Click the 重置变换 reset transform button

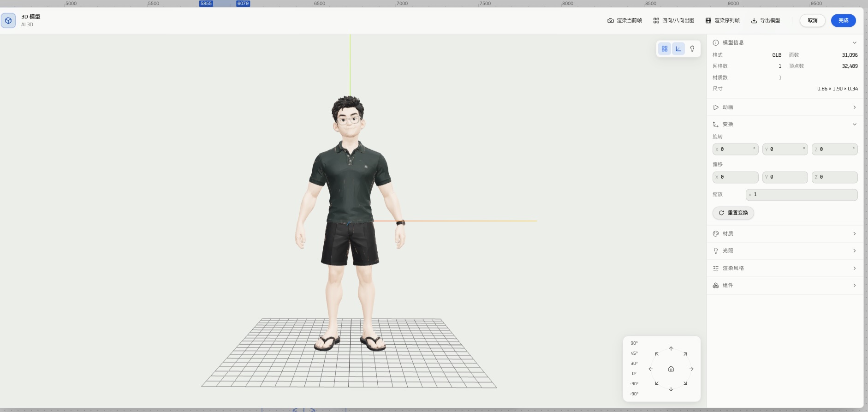733,213
